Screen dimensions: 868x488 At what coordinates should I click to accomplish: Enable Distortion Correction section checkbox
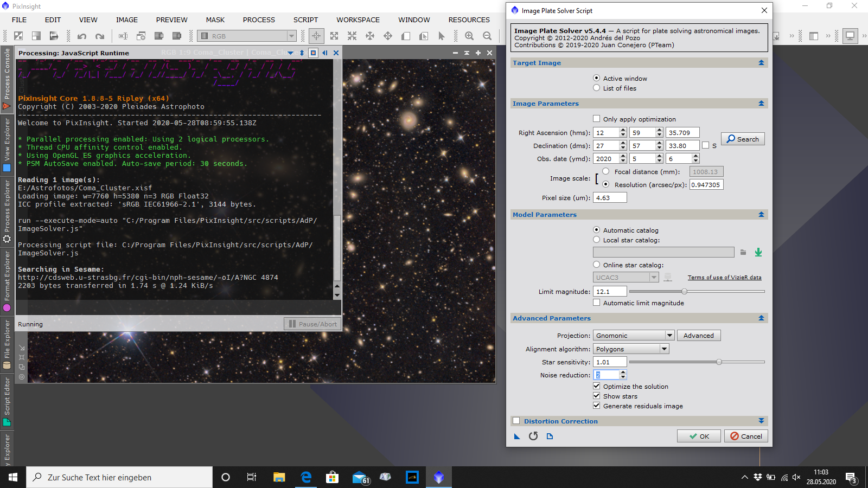(x=516, y=421)
